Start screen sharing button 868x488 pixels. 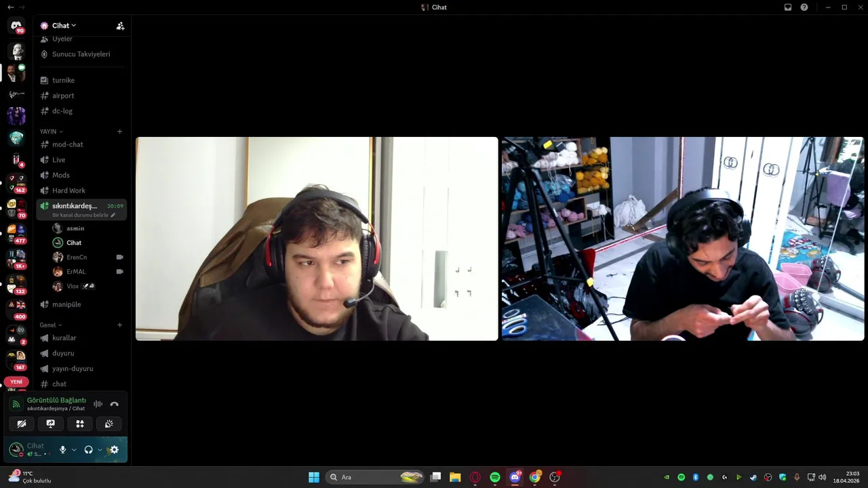(51, 424)
